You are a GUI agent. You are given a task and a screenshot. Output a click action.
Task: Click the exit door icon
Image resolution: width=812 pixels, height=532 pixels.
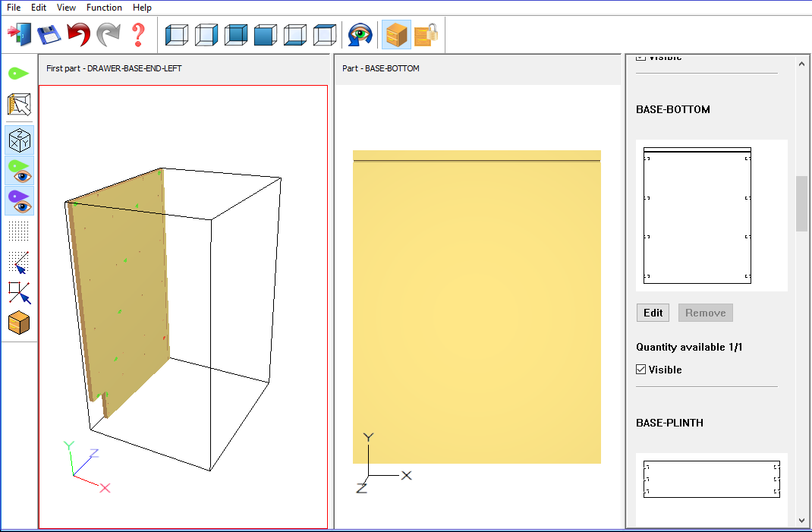19,34
